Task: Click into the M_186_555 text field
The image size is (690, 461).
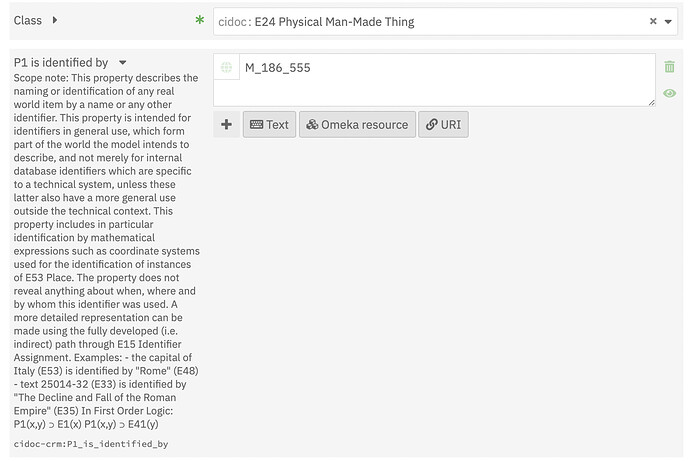Action: click(447, 80)
